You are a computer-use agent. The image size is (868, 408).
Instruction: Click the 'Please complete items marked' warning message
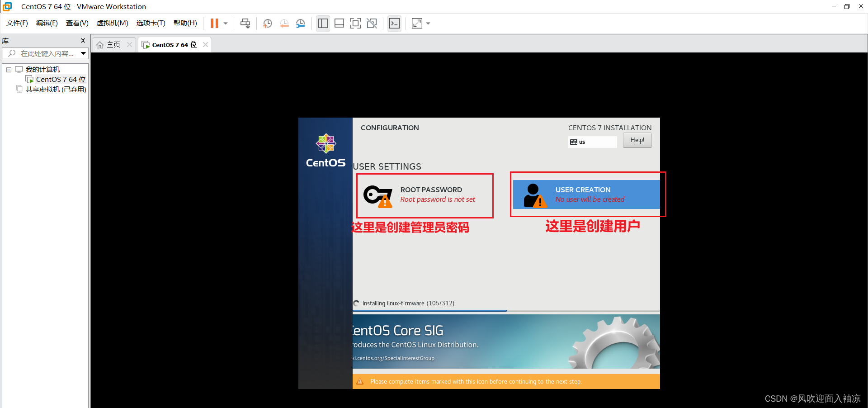click(476, 382)
